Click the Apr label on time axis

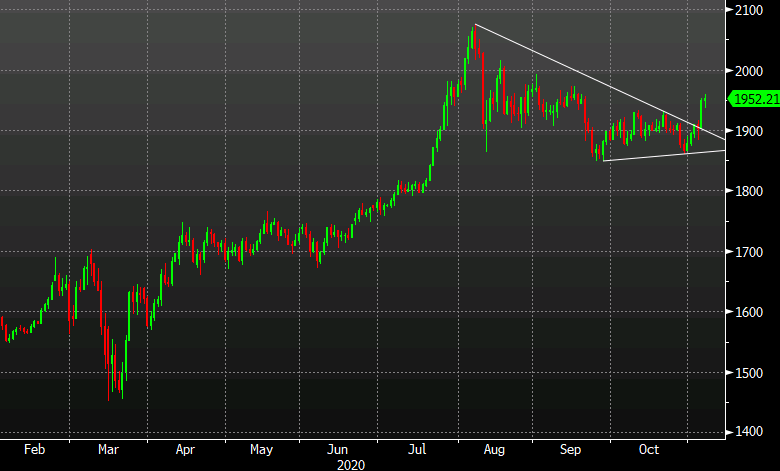[184, 450]
